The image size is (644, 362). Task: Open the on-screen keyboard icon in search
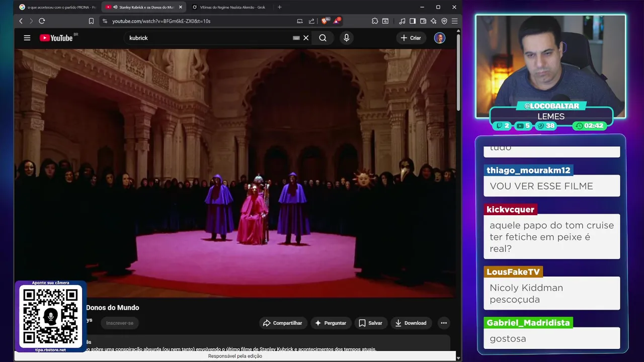pos(296,38)
